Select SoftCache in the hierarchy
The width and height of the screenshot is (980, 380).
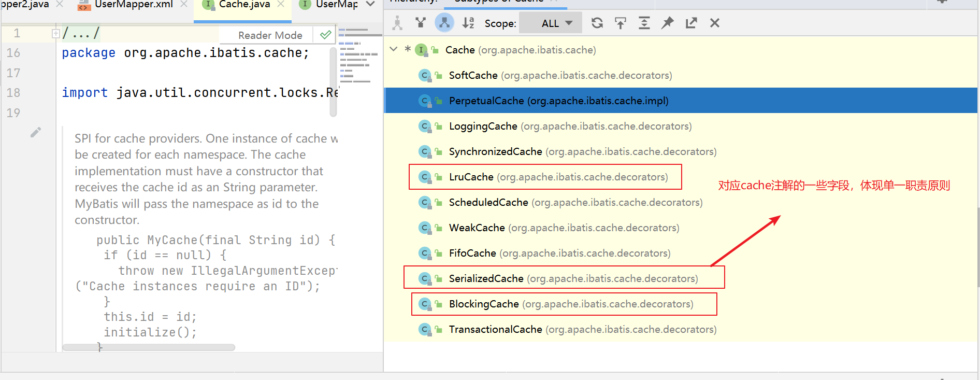pos(680,75)
